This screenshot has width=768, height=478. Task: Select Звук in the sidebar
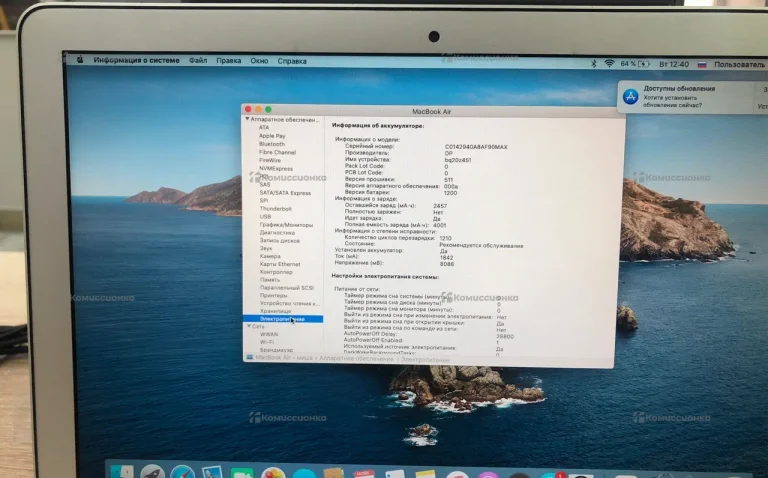click(266, 248)
